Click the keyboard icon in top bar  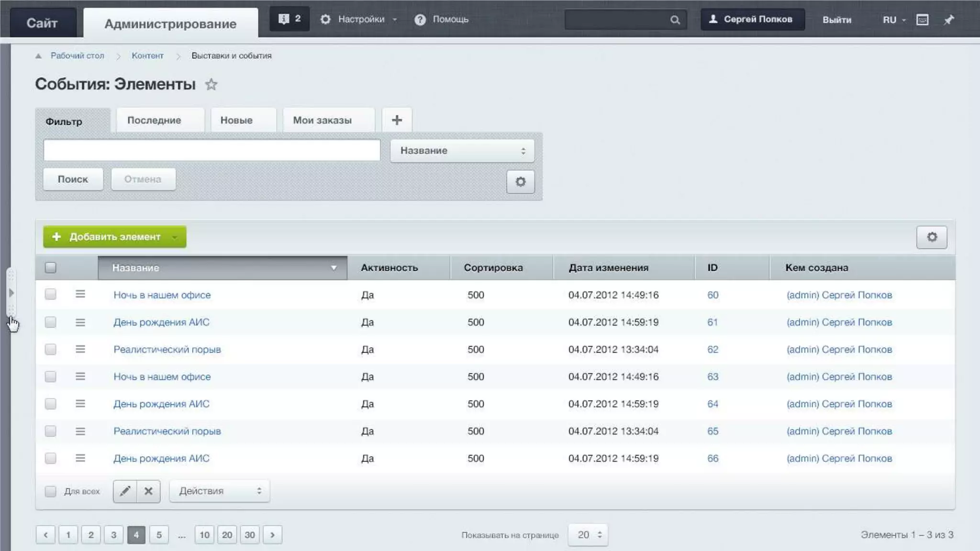click(922, 20)
